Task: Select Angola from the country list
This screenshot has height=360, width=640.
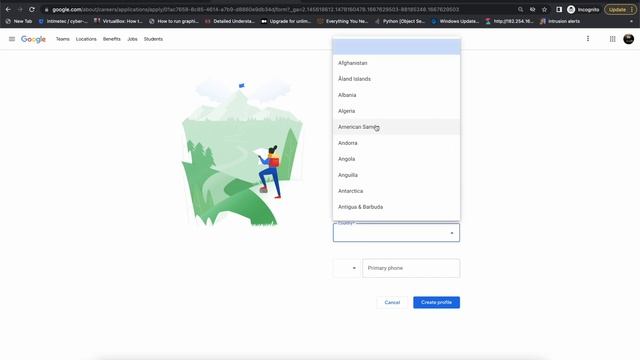Action: pyautogui.click(x=396, y=159)
